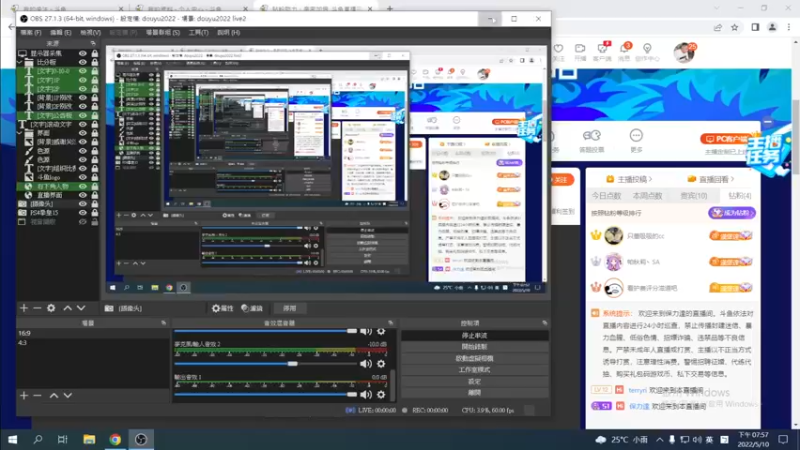Bookmark the page with the Chrome star icon
The image size is (800, 450).
coord(734,28)
